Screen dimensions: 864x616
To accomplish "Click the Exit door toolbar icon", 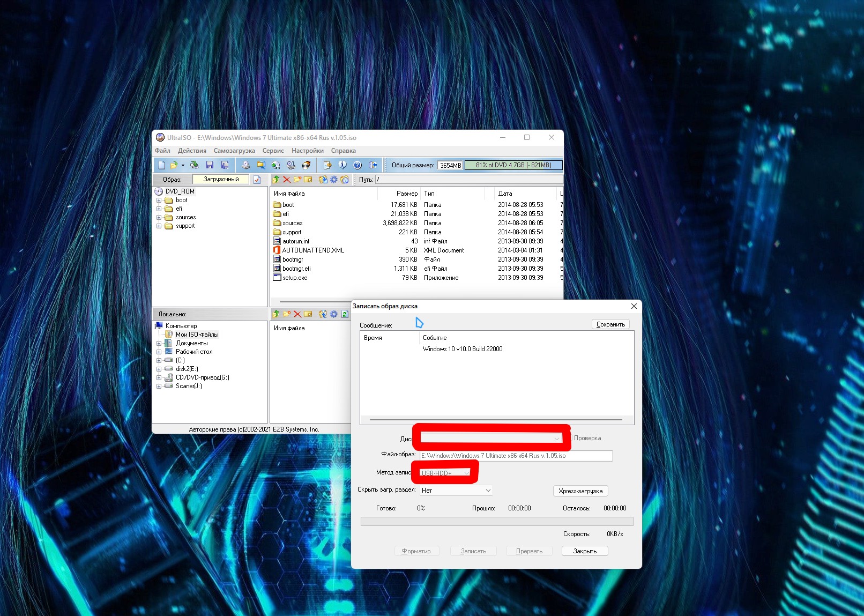I will click(373, 165).
